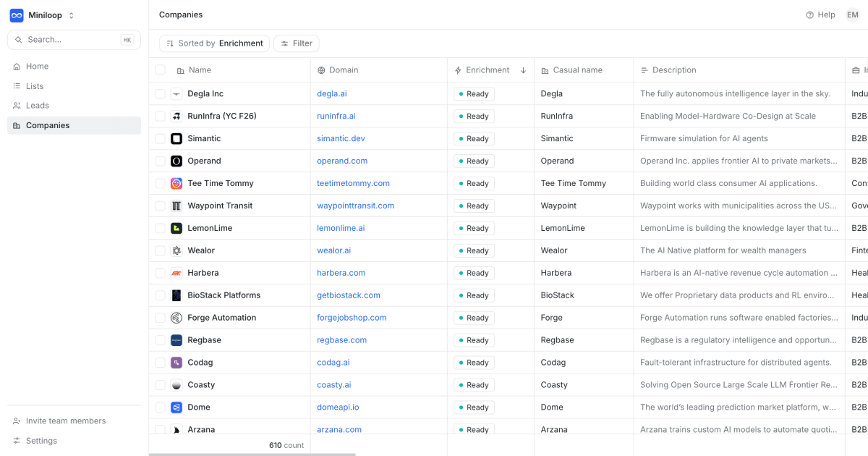Viewport: 868px width, 456px height.
Task: Select Companies in sidebar
Action: (74, 125)
